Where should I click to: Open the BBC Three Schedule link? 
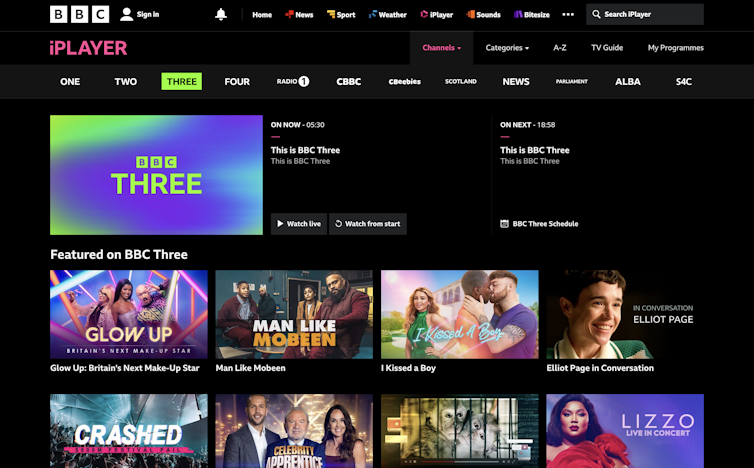point(540,224)
